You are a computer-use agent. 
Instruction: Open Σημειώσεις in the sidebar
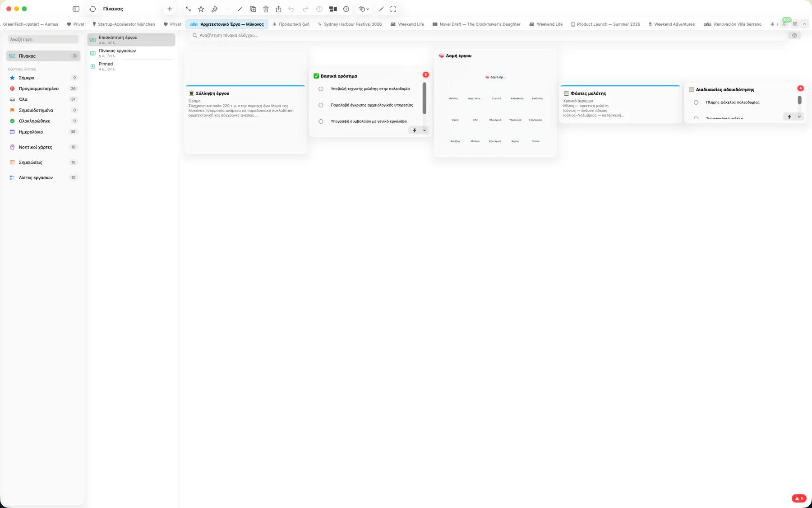[x=43, y=163]
